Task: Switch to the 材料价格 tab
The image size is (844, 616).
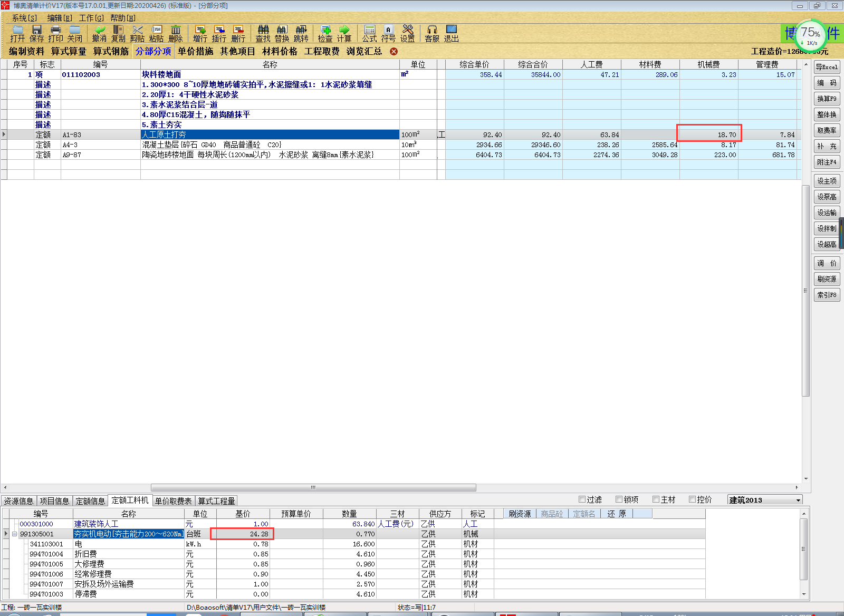Action: click(x=280, y=51)
